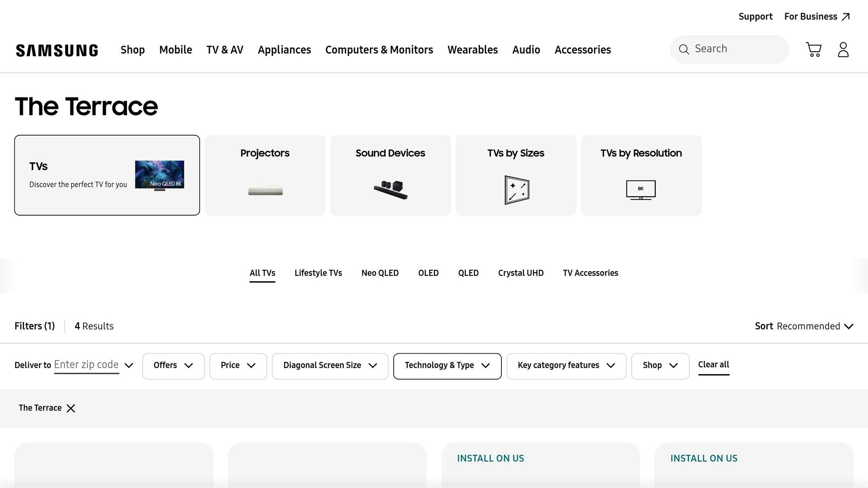Click the 4 Results count text

point(94,326)
